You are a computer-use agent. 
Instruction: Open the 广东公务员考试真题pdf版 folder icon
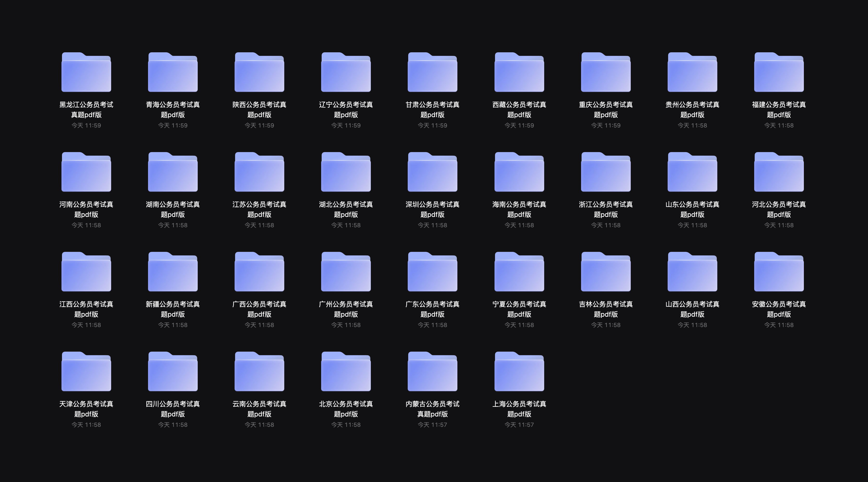[x=433, y=271]
